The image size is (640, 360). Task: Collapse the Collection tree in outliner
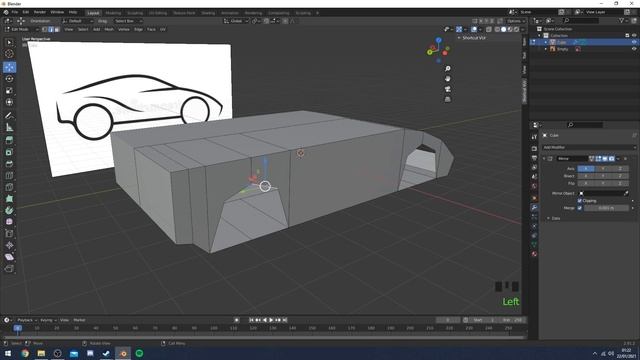[x=540, y=36]
